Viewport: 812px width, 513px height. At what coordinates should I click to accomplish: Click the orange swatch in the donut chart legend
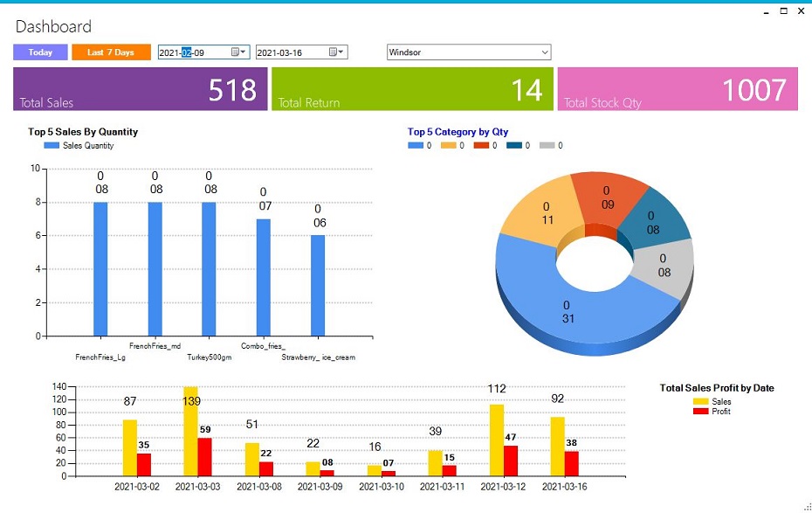[x=450, y=145]
